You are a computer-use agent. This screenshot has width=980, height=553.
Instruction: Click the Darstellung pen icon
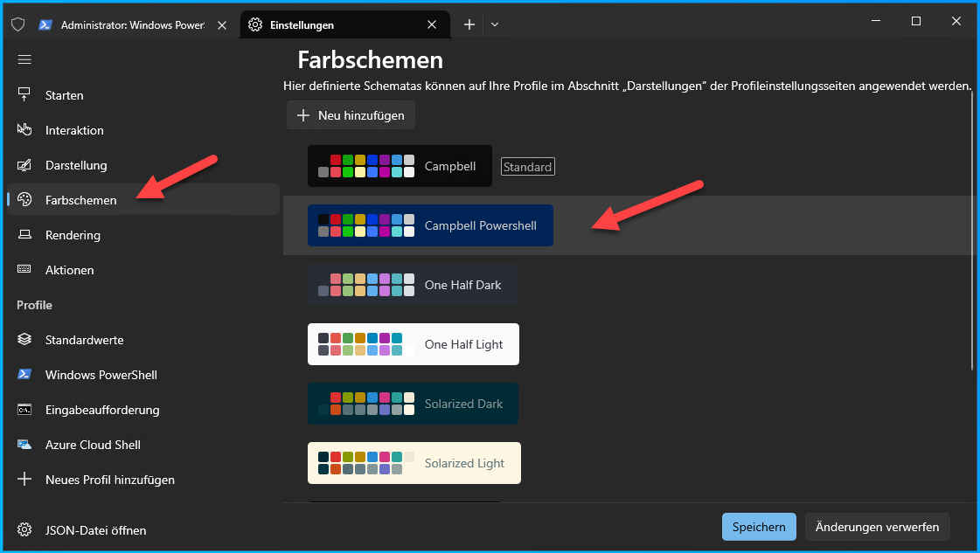click(x=24, y=165)
